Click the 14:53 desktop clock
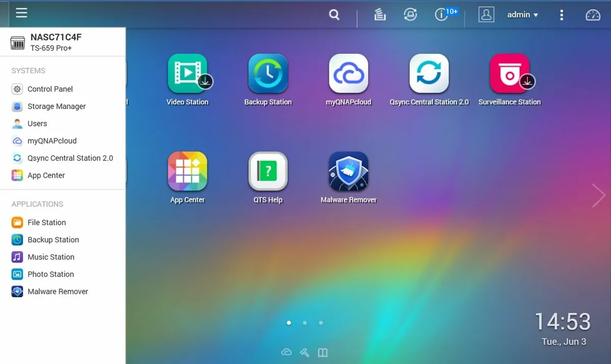This screenshot has height=364, width=611. [563, 322]
